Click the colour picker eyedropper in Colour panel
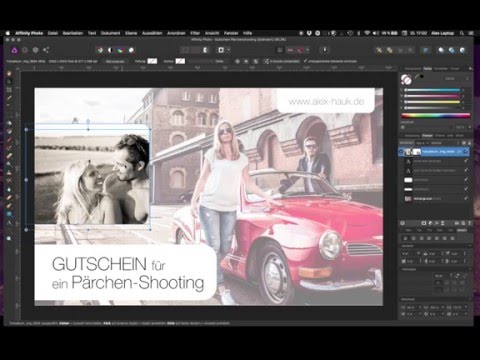Image resolution: width=480 pixels, height=360 pixels. click(x=417, y=76)
